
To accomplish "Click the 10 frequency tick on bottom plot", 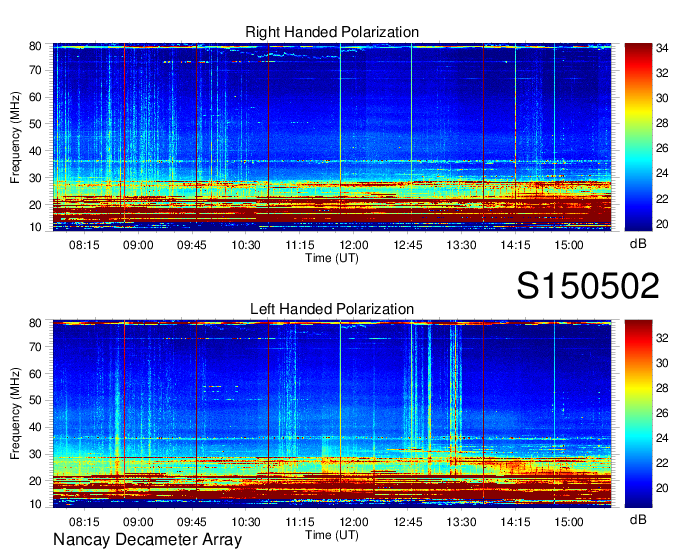I will [35, 504].
